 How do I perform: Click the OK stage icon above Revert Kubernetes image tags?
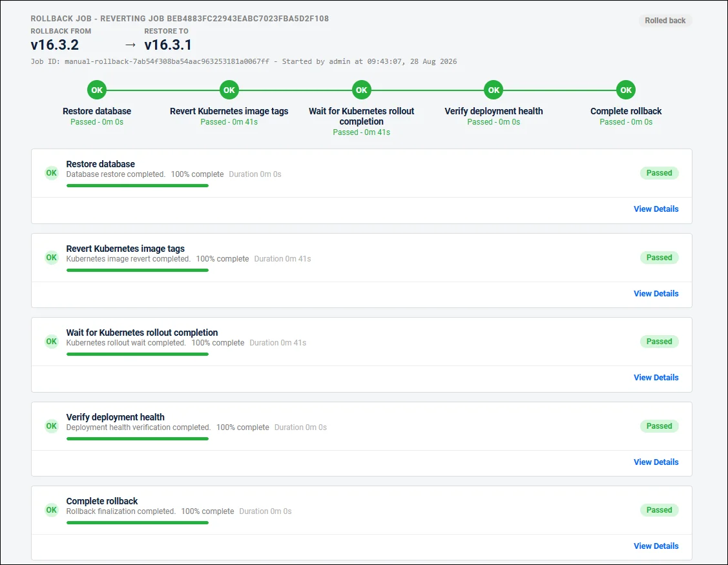229,90
